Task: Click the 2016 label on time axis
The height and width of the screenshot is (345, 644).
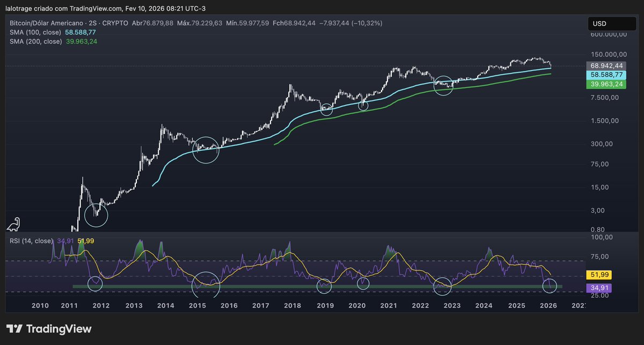Action: pyautogui.click(x=229, y=305)
